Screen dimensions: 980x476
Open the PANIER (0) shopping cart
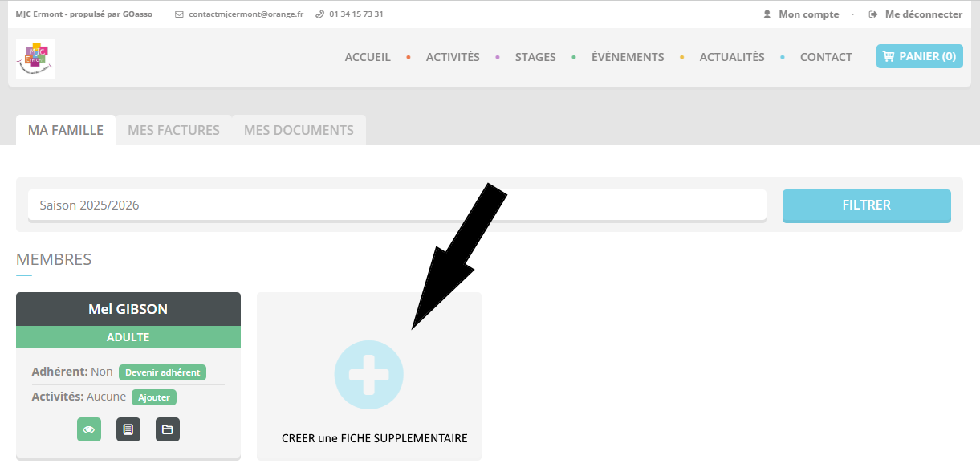tap(919, 56)
